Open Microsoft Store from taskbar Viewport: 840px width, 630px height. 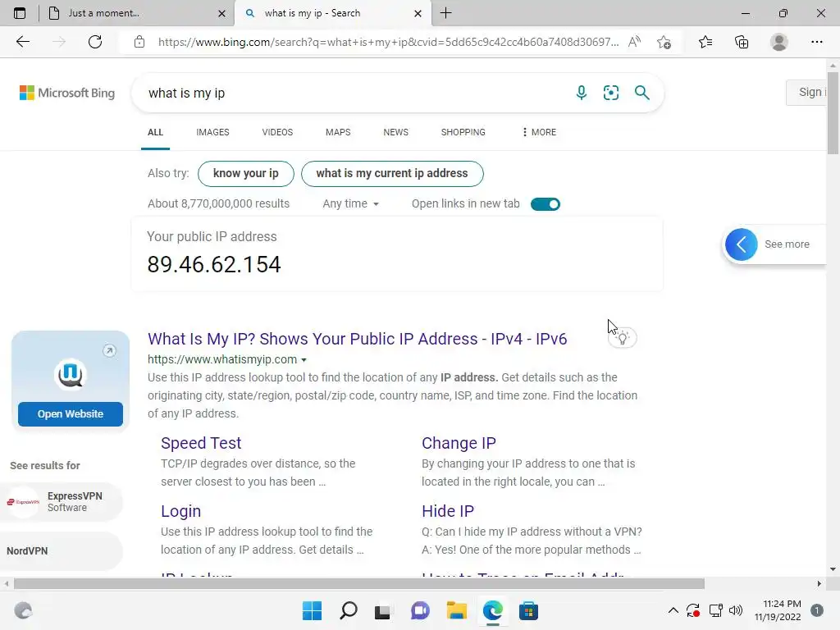(x=528, y=610)
